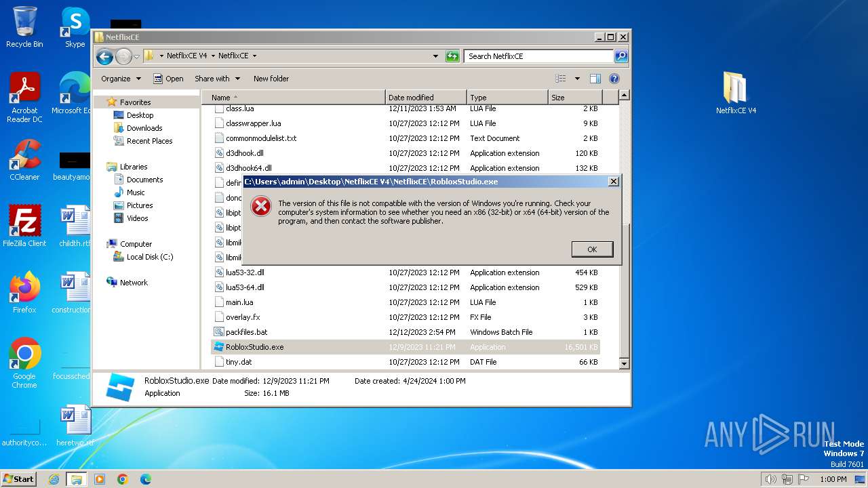This screenshot has width=868, height=488.
Task: Click the Search NetflixCE field
Action: [x=539, y=56]
